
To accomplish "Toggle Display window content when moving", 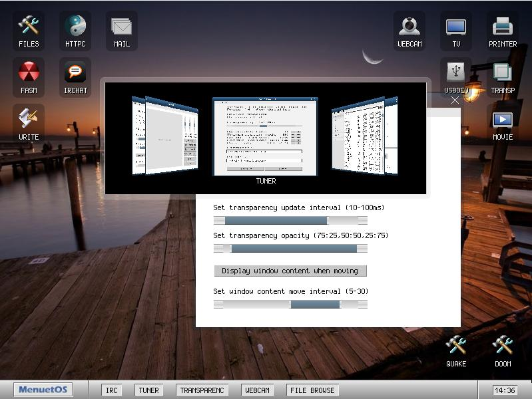I will 290,271.
